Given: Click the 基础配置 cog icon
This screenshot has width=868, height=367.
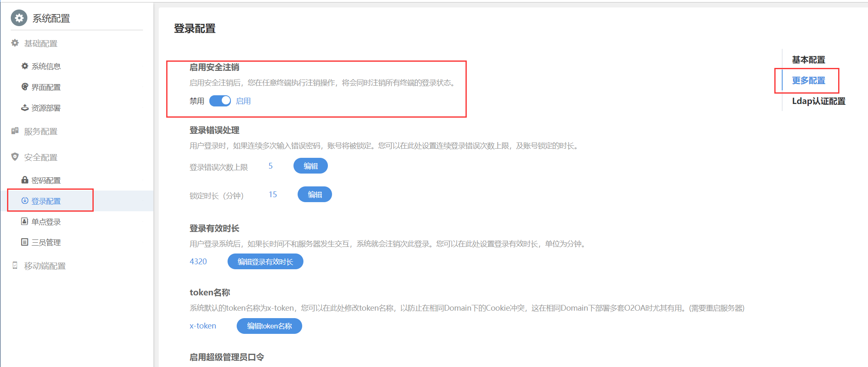Looking at the screenshot, I should coord(15,43).
